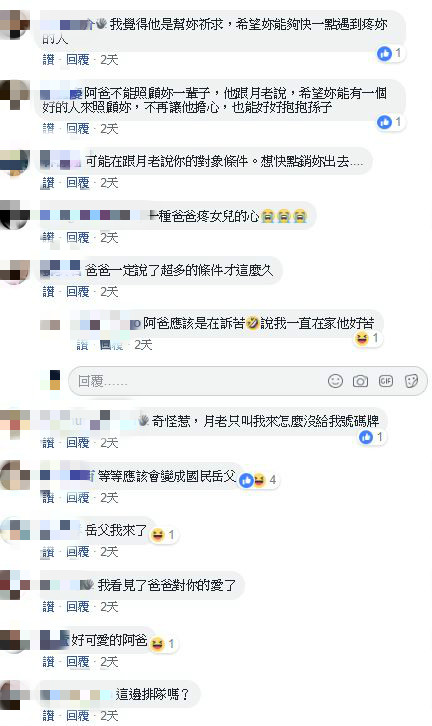The height and width of the screenshot is (726, 432).
Task: Reply to the 岳父我來了 comment
Action: click(x=77, y=551)
